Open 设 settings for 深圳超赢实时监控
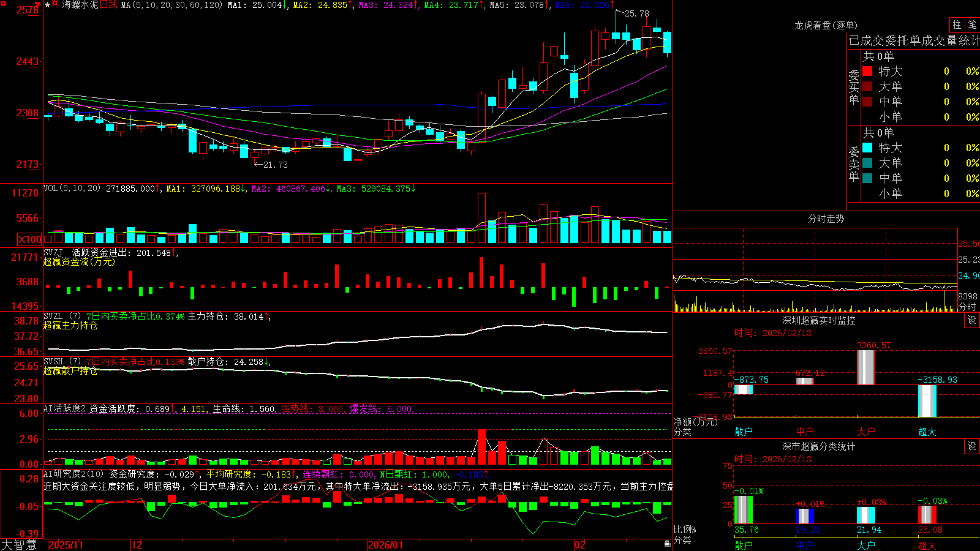This screenshot has width=980, height=551. (972, 320)
